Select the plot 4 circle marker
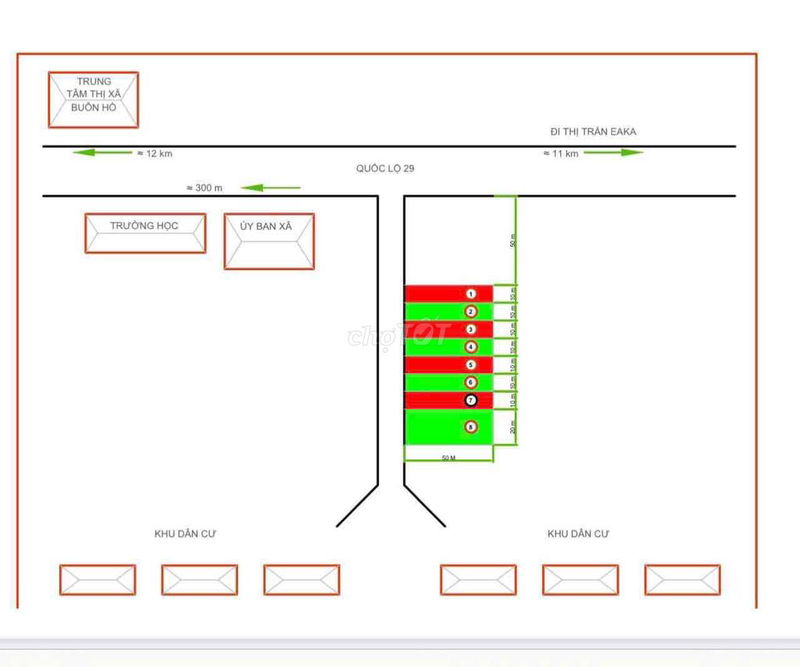Screen dimensions: 800x667 pos(471,347)
